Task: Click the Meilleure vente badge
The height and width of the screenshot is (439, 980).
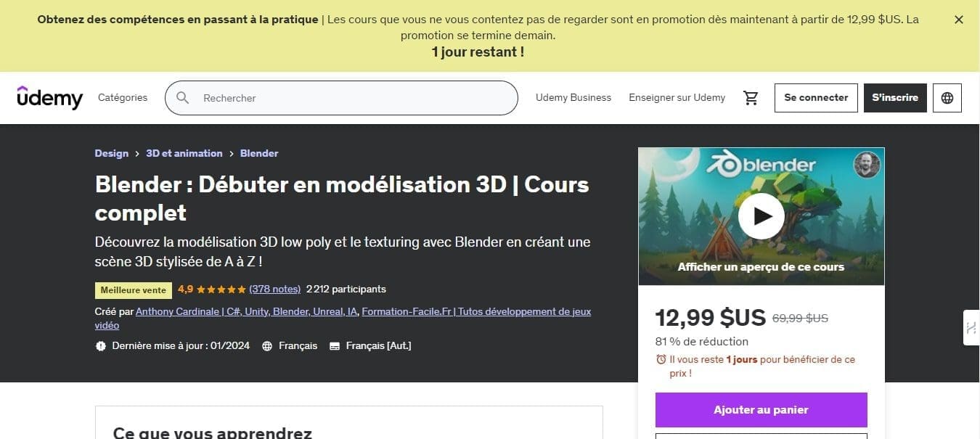Action: [134, 290]
